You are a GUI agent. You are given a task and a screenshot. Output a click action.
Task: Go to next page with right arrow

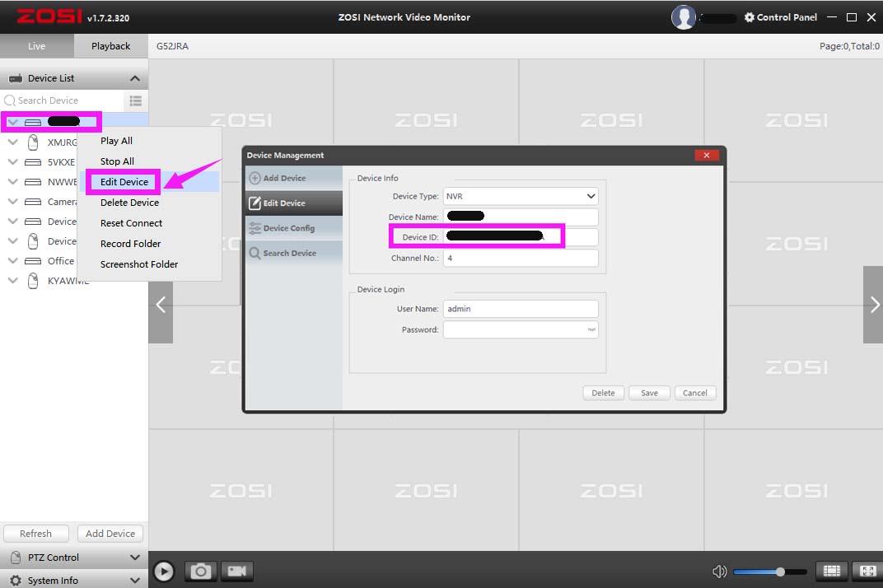[x=873, y=305]
